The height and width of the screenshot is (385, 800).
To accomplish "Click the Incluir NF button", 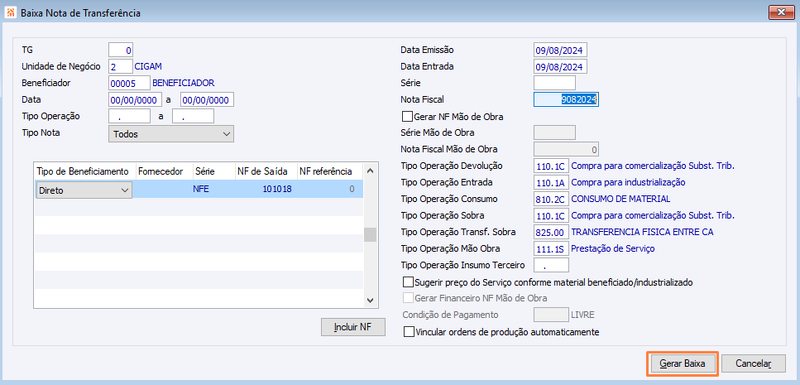I will tap(353, 327).
